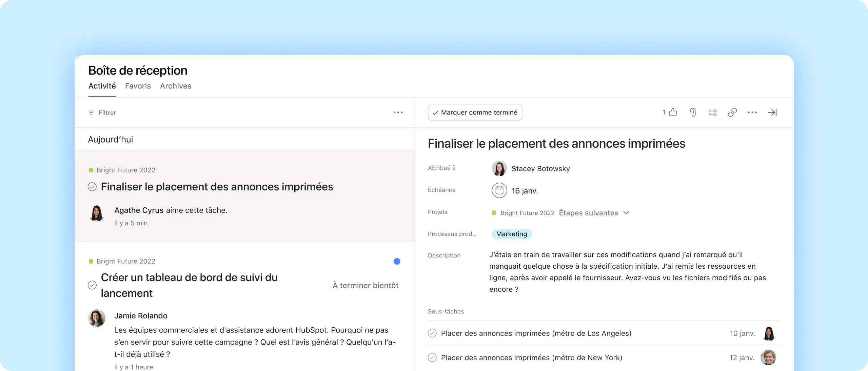
Task: Click the Filtrer button label
Action: pyautogui.click(x=107, y=112)
